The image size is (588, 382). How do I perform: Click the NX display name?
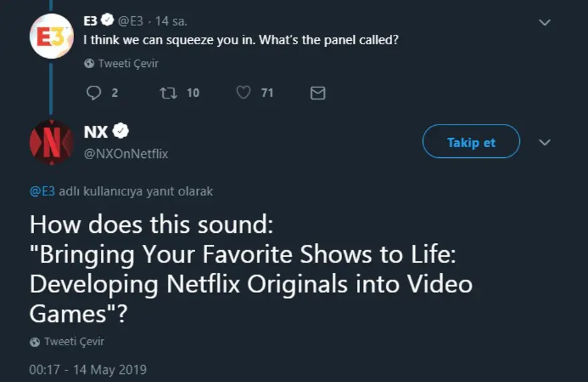click(96, 131)
